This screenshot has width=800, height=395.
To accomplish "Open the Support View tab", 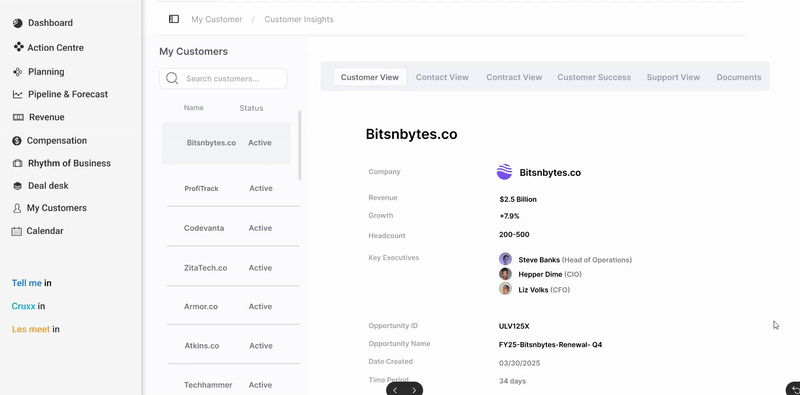I will (673, 77).
